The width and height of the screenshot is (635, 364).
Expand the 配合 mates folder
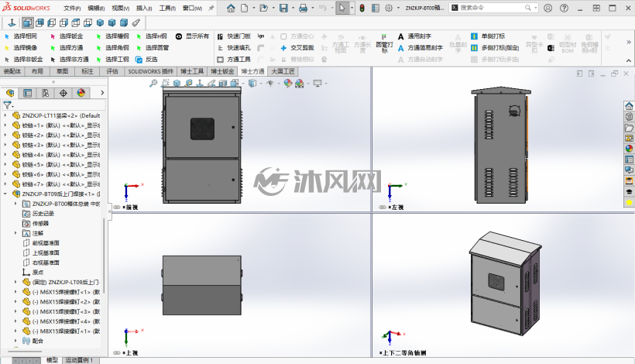[x=15, y=341]
